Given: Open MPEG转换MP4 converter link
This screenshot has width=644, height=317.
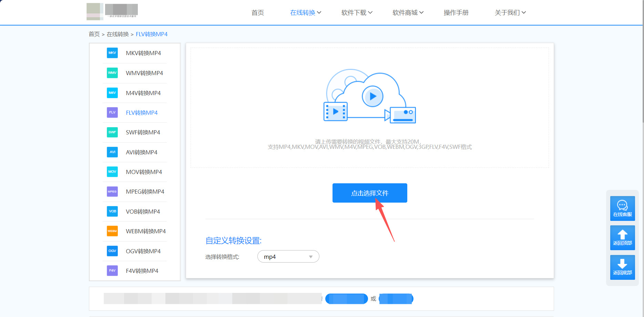Looking at the screenshot, I should (145, 192).
